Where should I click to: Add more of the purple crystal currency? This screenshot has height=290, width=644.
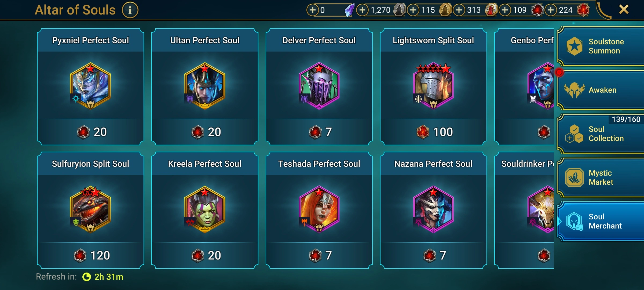tap(313, 10)
